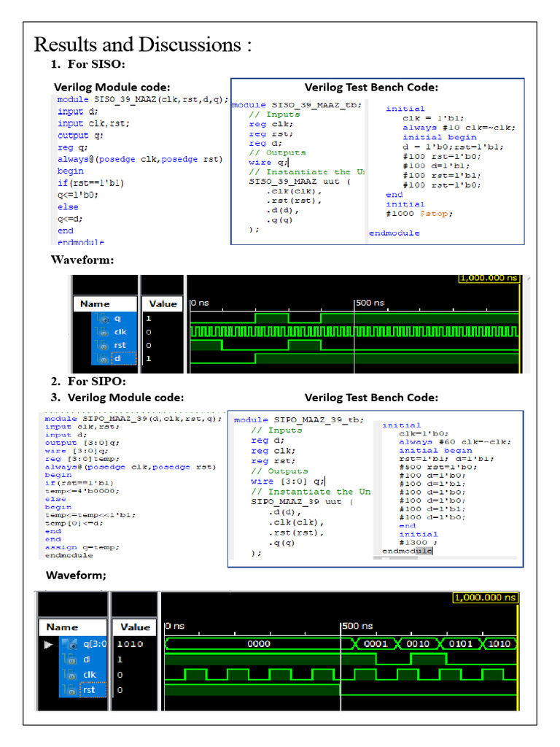The width and height of the screenshot is (560, 747).
Task: Click the Value column header in SIPO waveform
Action: [135, 627]
